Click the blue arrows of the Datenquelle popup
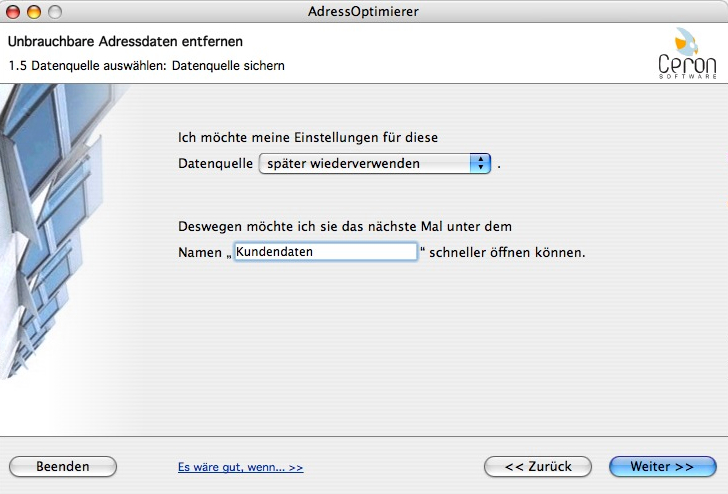The height and width of the screenshot is (494, 728). point(481,163)
